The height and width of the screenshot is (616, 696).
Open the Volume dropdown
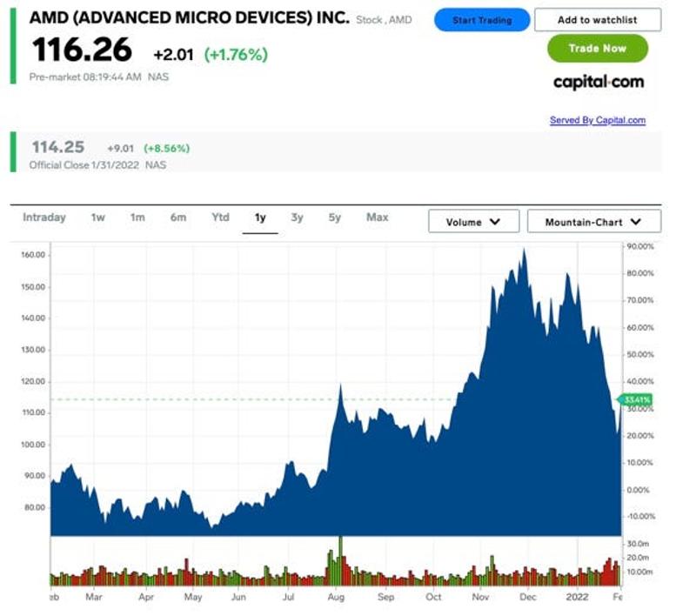473,222
